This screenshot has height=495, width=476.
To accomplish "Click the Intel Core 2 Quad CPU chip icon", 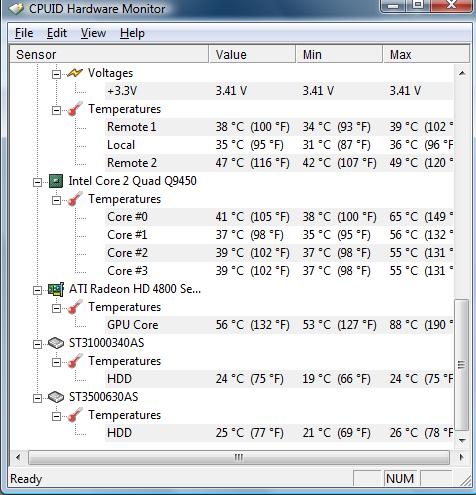I will (56, 181).
